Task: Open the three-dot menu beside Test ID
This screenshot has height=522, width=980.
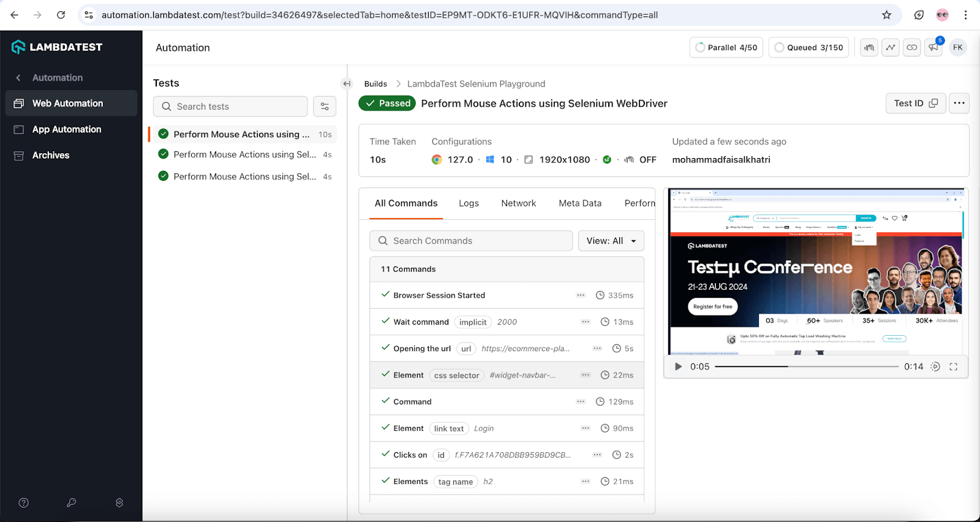Action: coord(959,104)
